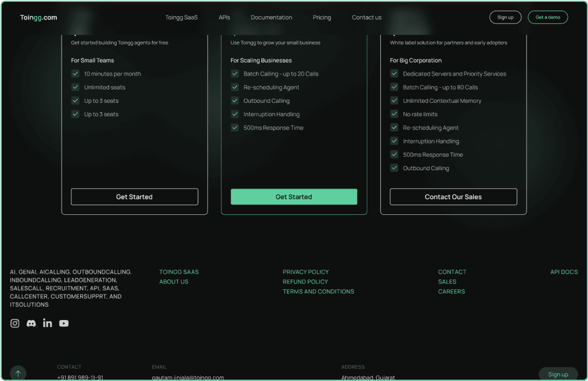Click the scroll-to-top arrow button
Image resolution: width=588 pixels, height=381 pixels.
(x=18, y=373)
